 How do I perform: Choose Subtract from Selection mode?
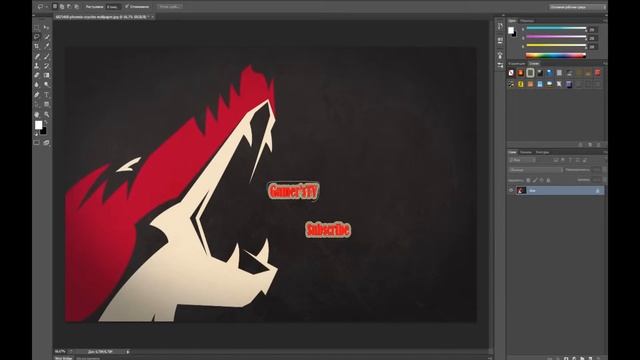(69, 7)
